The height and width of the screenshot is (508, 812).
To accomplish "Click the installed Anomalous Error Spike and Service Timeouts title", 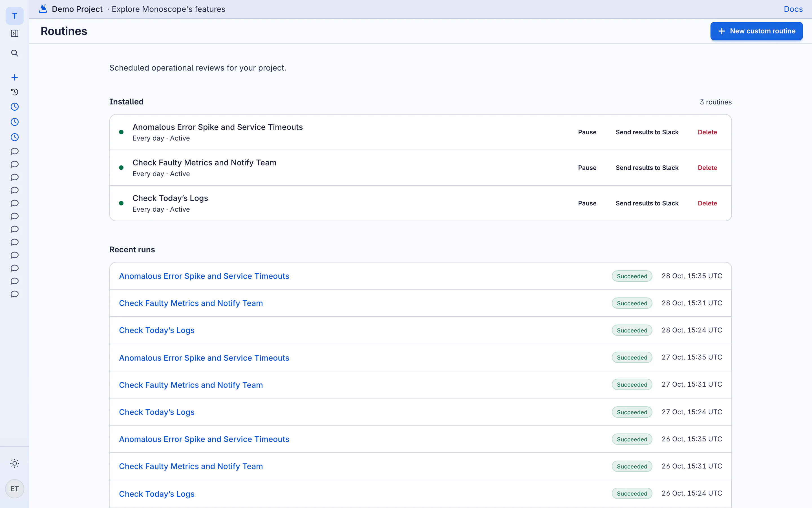I will [217, 127].
